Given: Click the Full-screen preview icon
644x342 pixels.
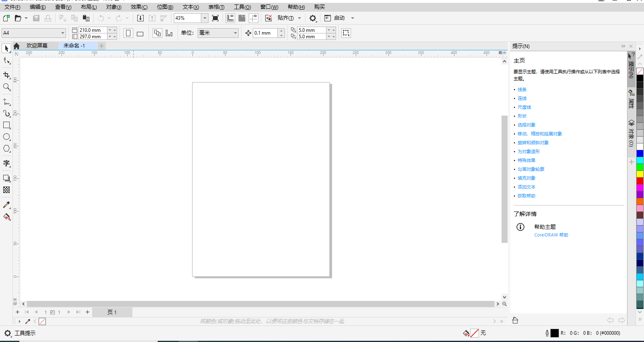Looking at the screenshot, I should click(x=215, y=18).
